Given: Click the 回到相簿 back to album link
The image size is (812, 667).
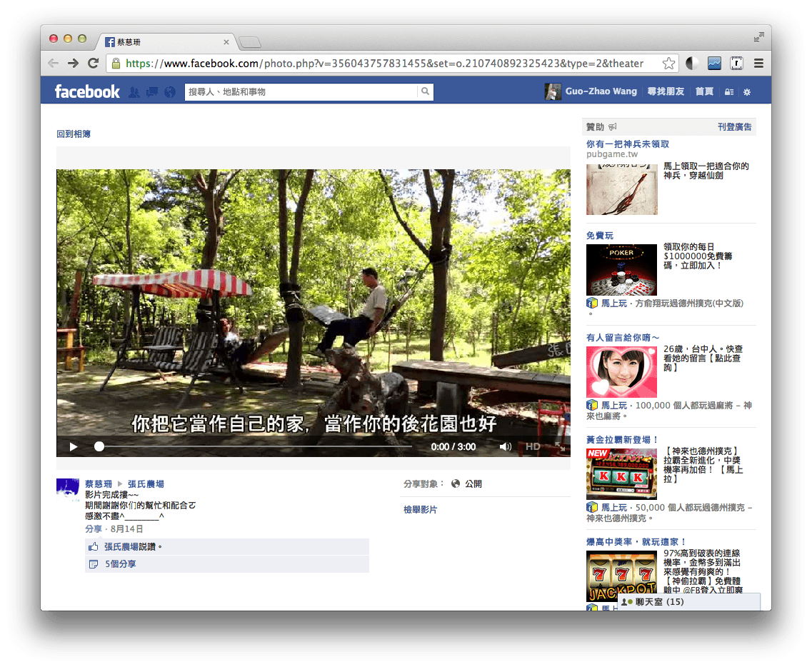Looking at the screenshot, I should tap(74, 134).
